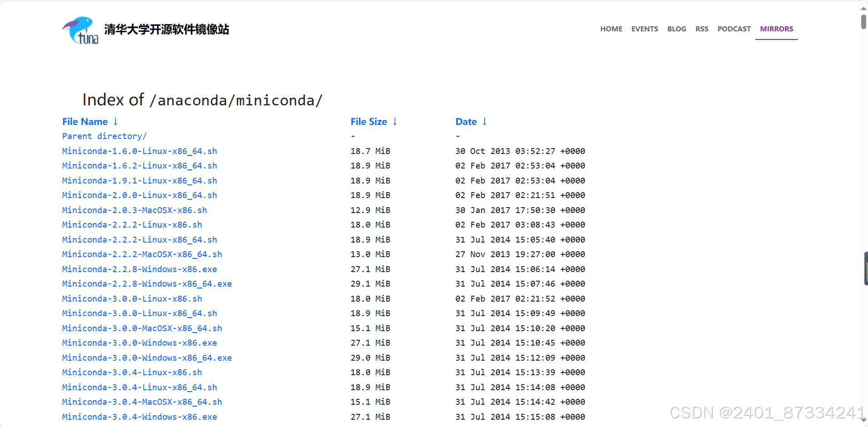
Task: Select date '27 Nov 2013 19:27:00 +0000'
Action: (x=520, y=254)
